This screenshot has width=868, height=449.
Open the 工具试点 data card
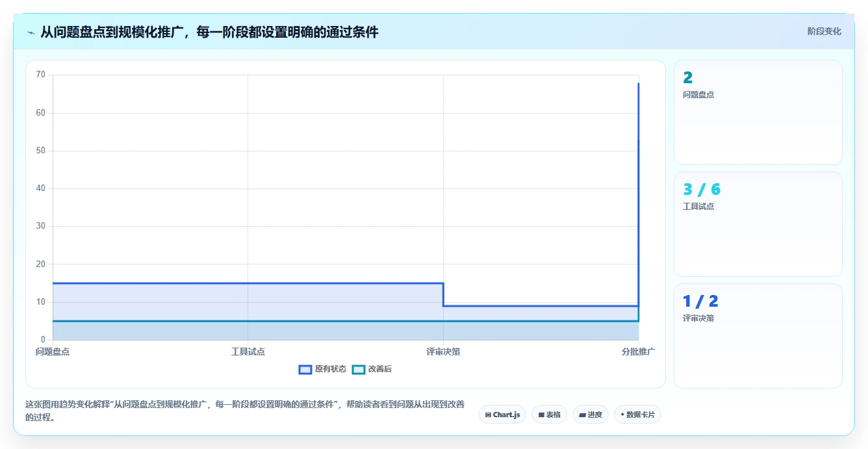click(x=758, y=224)
